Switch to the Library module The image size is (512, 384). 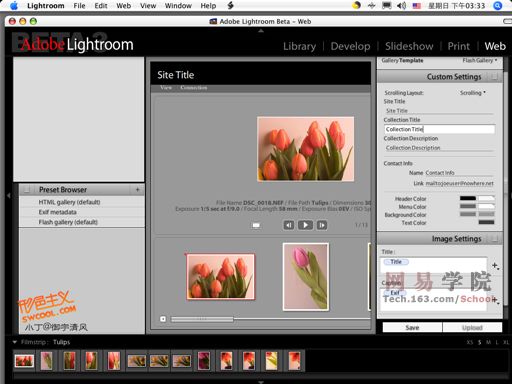point(299,46)
